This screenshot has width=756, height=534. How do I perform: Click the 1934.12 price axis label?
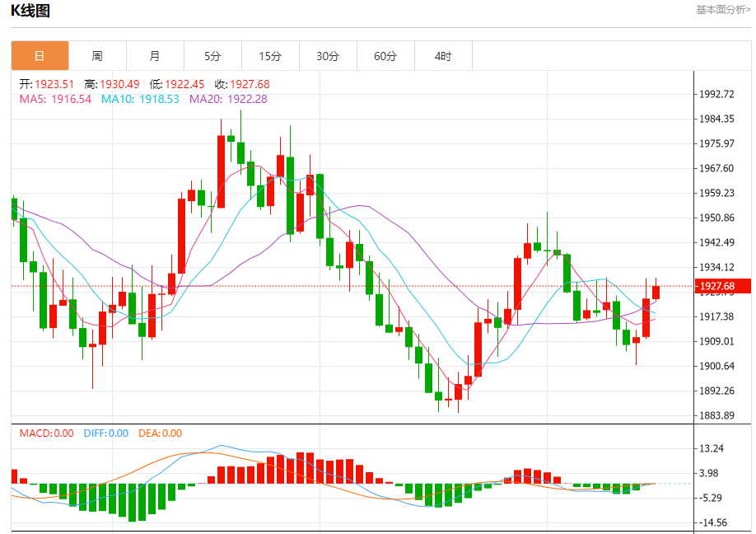click(717, 267)
